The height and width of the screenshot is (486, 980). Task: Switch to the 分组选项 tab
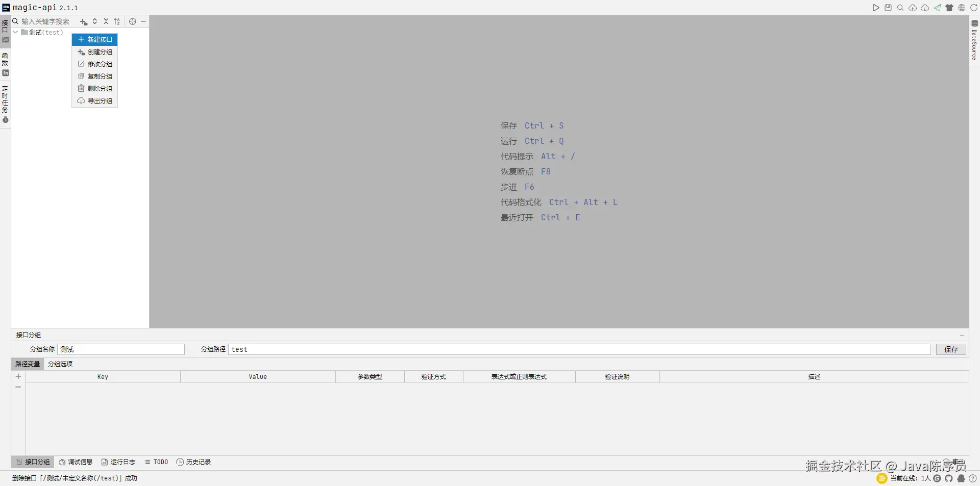click(x=60, y=364)
